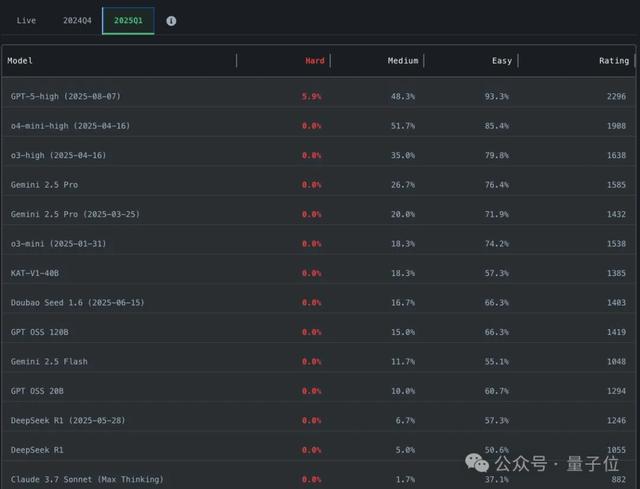Screen dimensions: 640x489
Task: Click the info icon beside the tabs
Action: point(171,21)
